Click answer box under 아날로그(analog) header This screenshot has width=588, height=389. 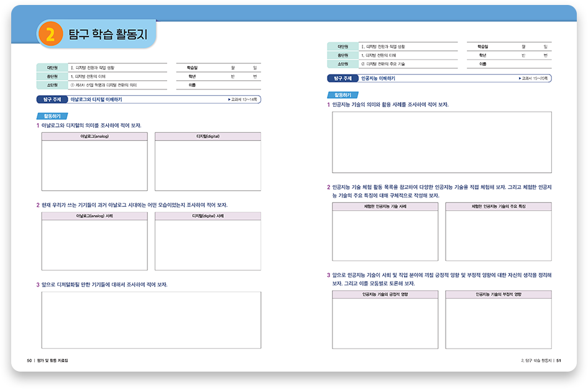click(94, 166)
